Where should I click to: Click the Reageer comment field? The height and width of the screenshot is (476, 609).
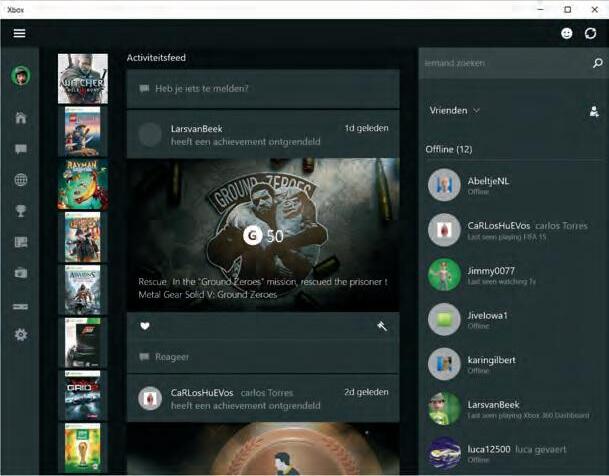[263, 357]
